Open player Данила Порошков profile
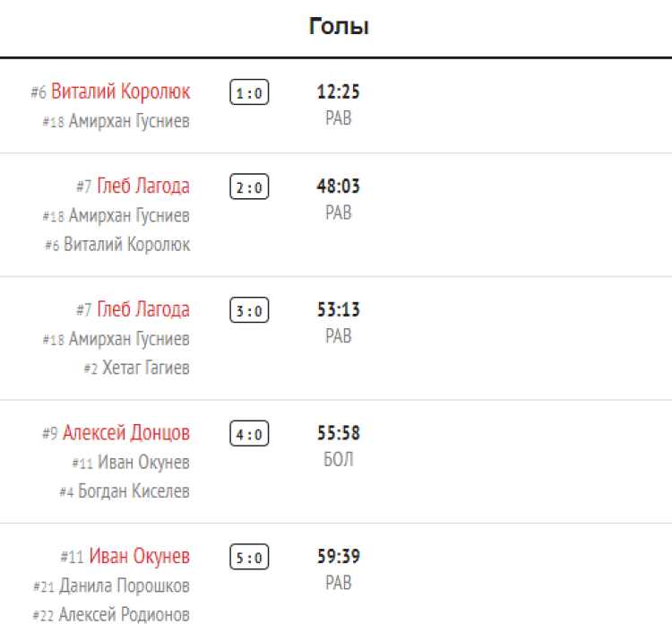The image size is (672, 642). point(125,586)
